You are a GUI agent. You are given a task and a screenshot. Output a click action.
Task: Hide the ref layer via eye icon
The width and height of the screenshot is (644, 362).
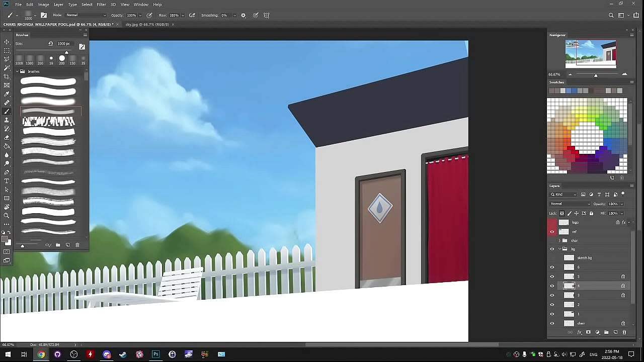(x=552, y=232)
